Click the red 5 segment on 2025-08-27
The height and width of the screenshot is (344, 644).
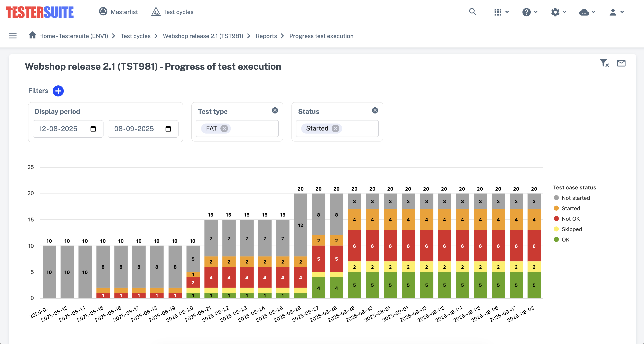point(319,259)
